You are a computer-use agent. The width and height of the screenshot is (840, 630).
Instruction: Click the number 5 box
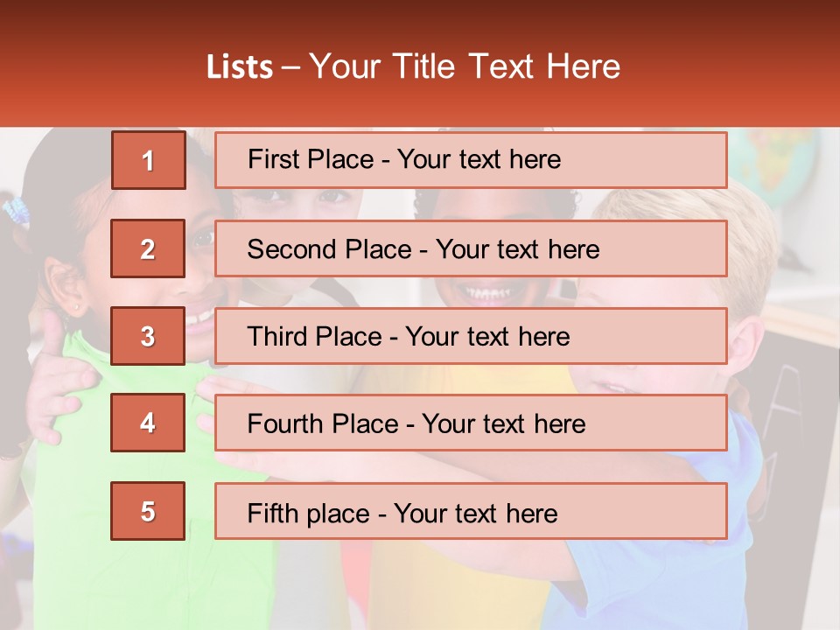click(x=148, y=511)
